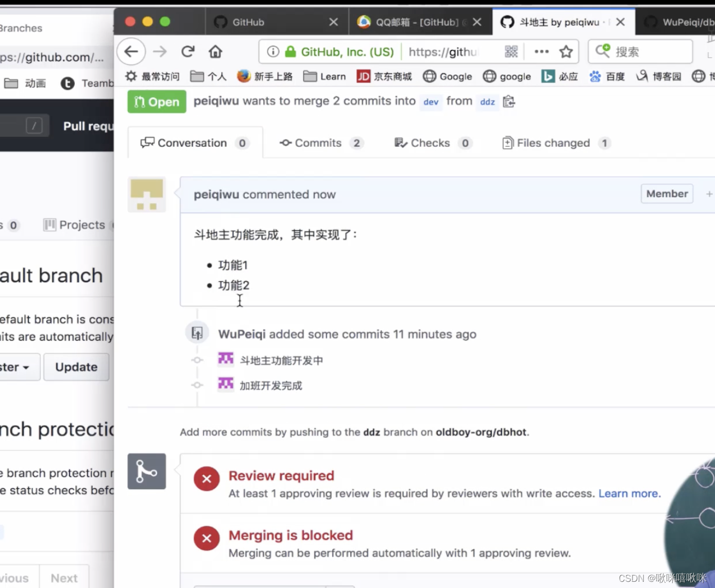Open the Commits tab
Image resolution: width=715 pixels, height=588 pixels.
(321, 143)
